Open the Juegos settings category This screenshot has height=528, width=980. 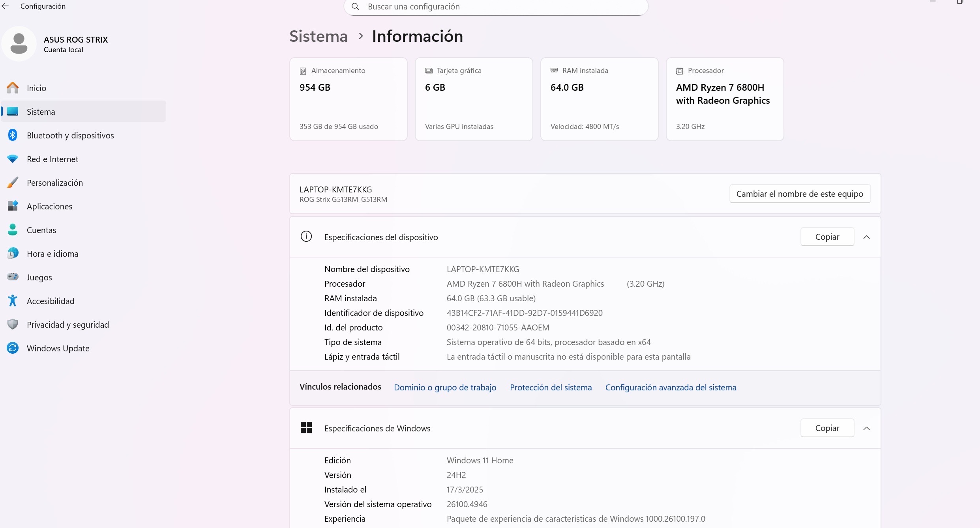[84, 277]
